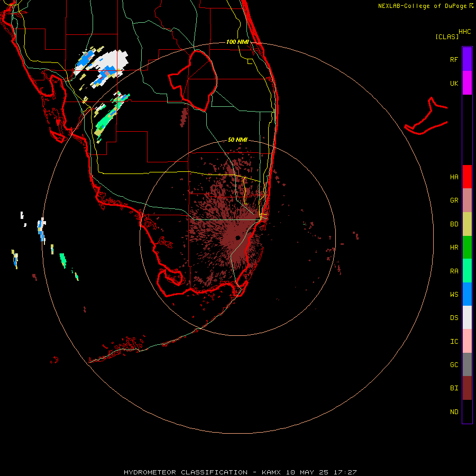Click Lake Okeechobee red outline on map

(x=193, y=80)
